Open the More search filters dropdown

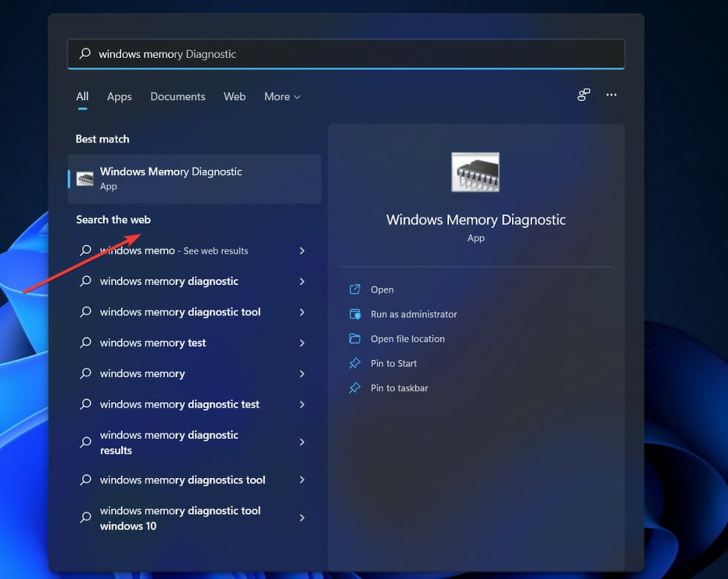point(281,96)
